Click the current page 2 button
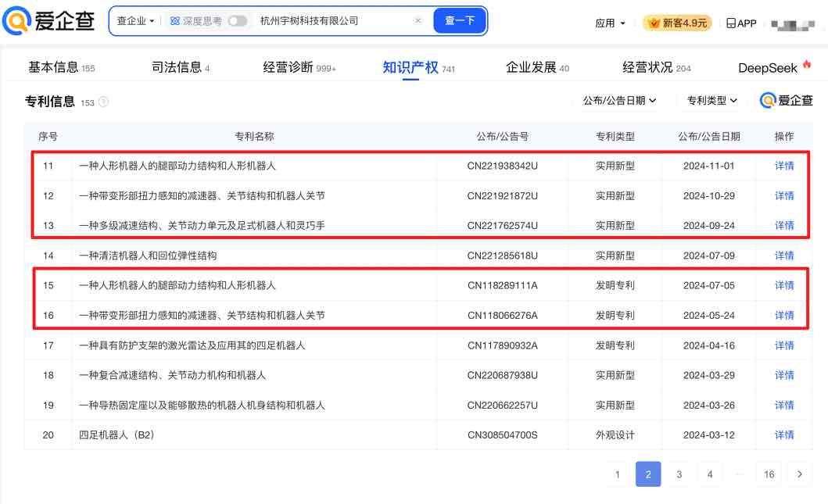Screen dimensions: 828x504 point(648,474)
